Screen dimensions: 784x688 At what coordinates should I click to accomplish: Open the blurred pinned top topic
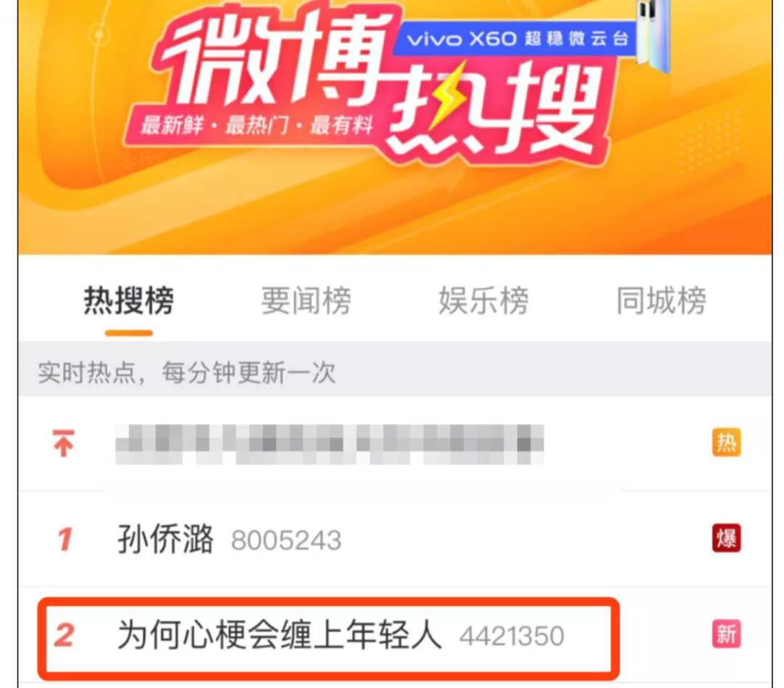coord(330,444)
